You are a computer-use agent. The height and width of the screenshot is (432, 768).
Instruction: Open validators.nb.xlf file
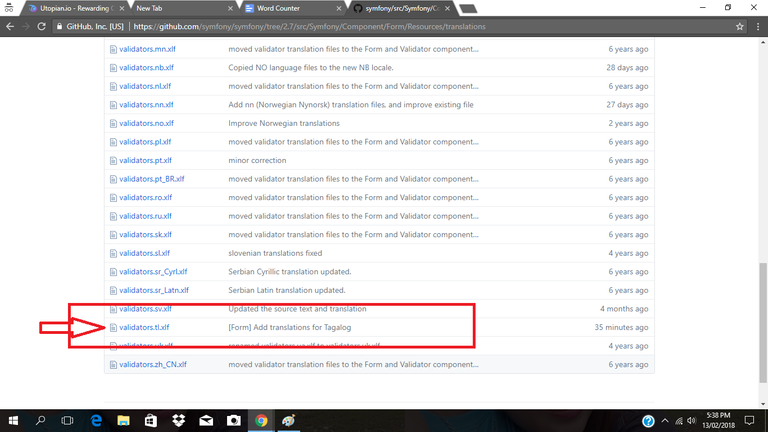tap(146, 68)
